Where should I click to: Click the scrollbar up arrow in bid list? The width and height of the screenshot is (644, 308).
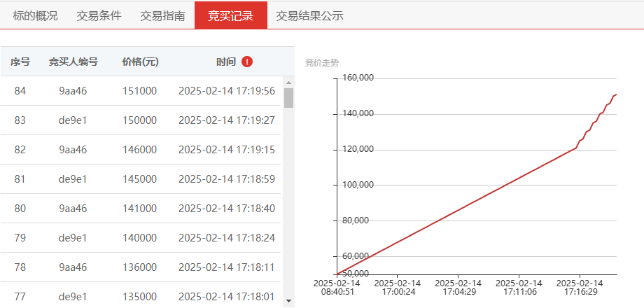[288, 82]
